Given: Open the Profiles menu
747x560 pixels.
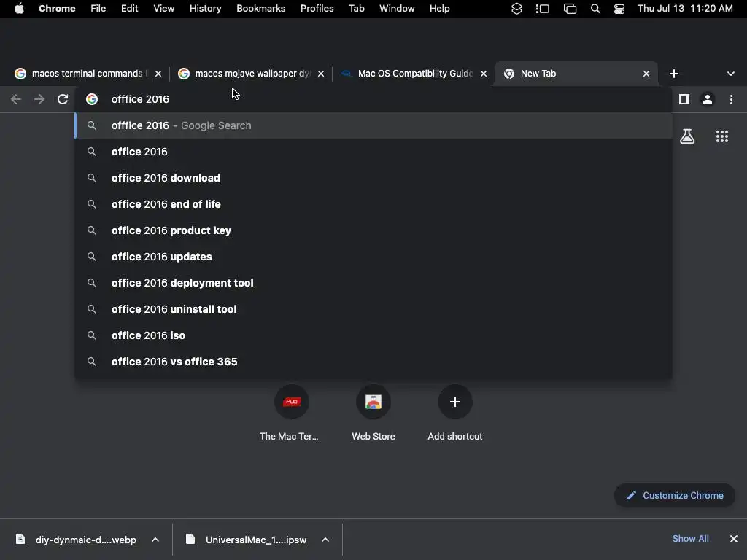Looking at the screenshot, I should click(x=317, y=9).
